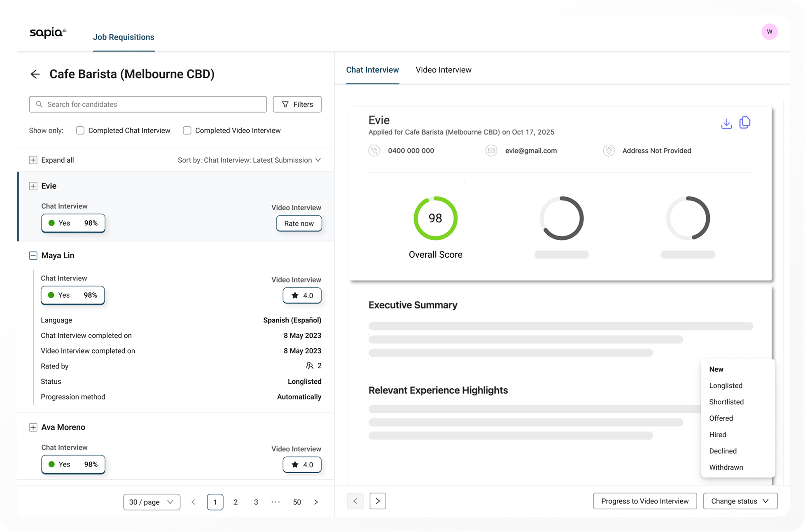Select Shortlisted from the status menu
The image size is (805, 532).
point(726,402)
